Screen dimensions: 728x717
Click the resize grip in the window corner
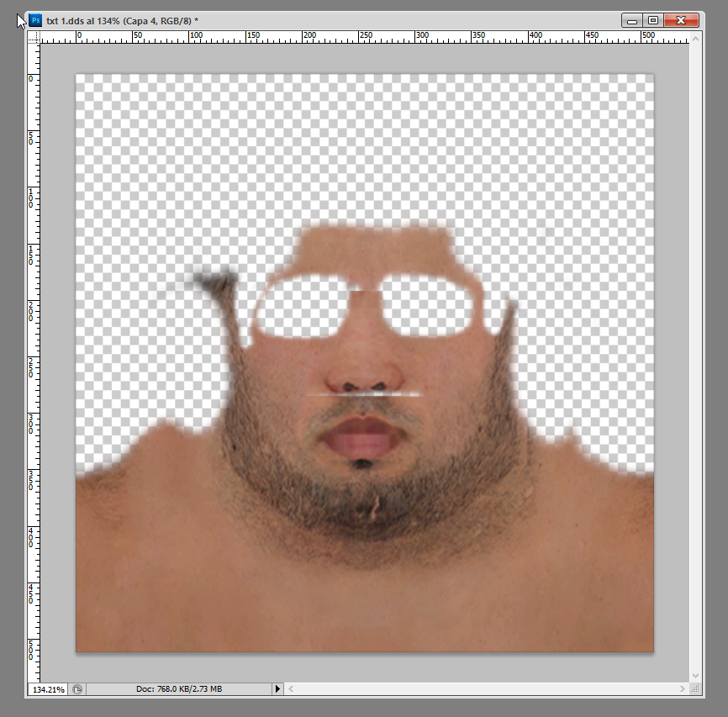pos(695,689)
